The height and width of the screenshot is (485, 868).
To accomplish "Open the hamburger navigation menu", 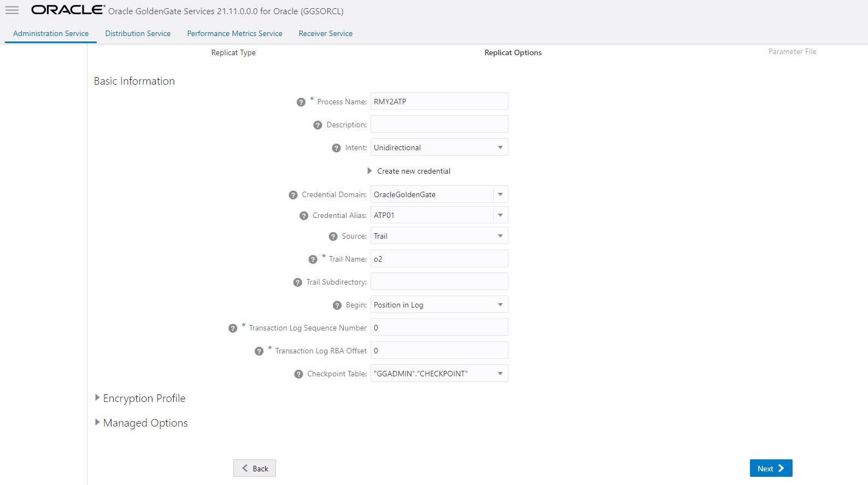I will [12, 10].
